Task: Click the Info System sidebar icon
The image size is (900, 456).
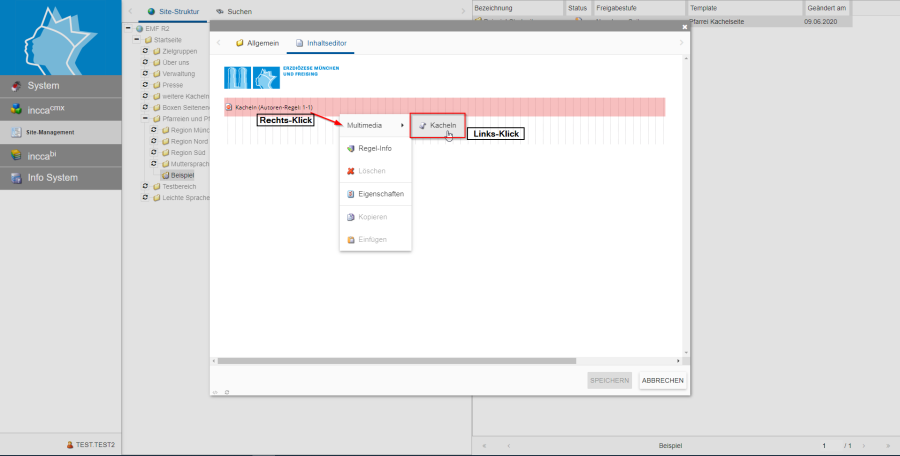Action: [15, 178]
